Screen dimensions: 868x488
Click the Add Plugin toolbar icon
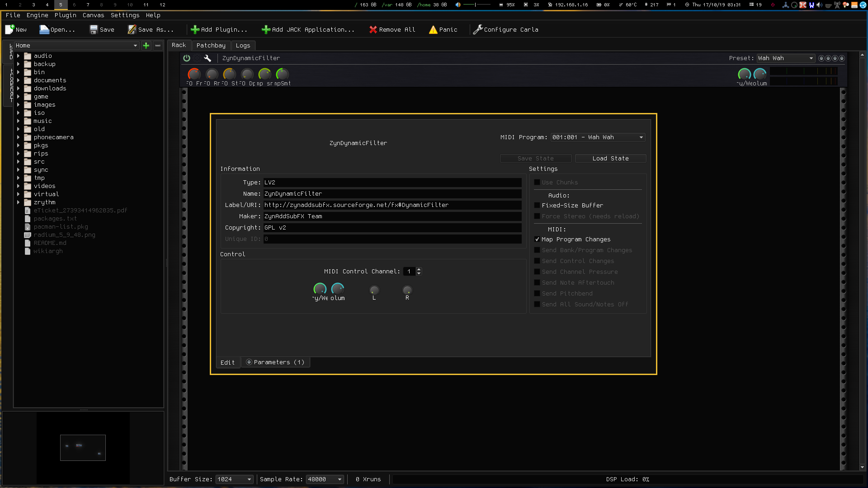pos(195,30)
